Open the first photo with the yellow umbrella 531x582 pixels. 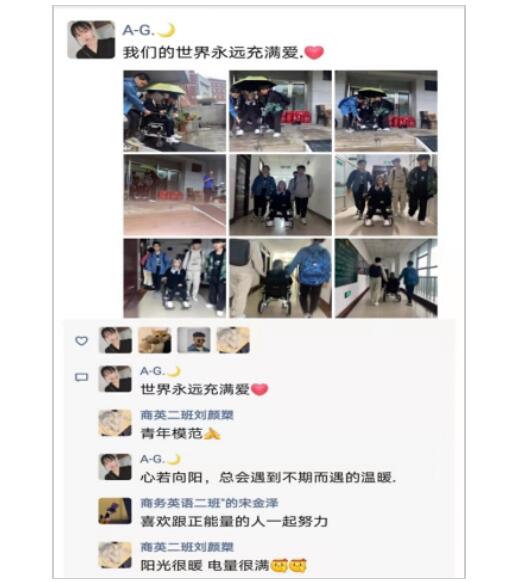click(x=175, y=111)
